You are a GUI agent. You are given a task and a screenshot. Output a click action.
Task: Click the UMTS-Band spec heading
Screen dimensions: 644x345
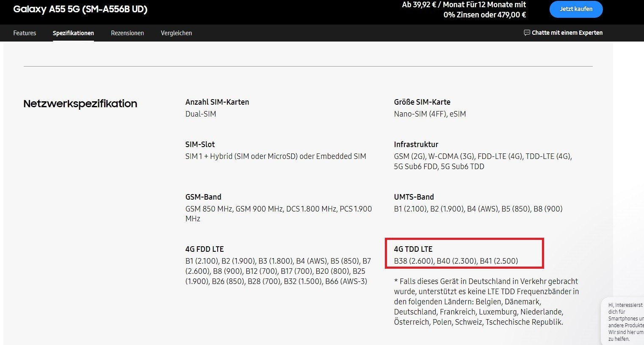(414, 197)
